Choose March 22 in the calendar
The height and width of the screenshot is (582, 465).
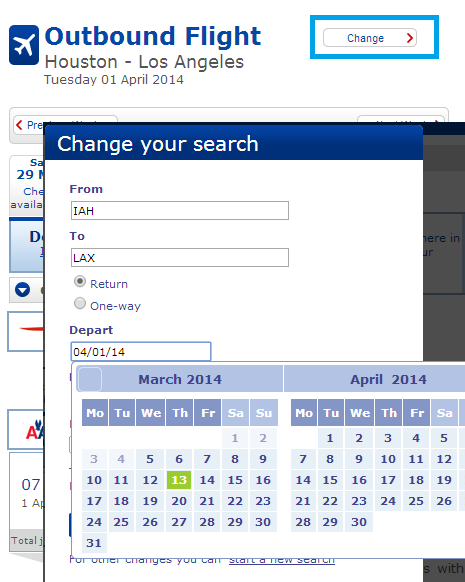coord(235,501)
